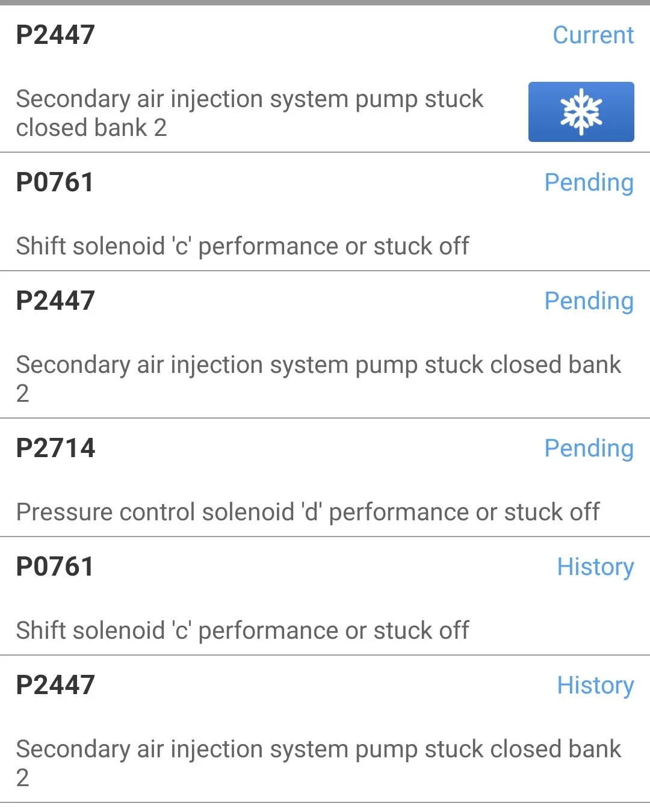Select the P2714 code heading
Screen dimensions: 650x812
(55, 448)
